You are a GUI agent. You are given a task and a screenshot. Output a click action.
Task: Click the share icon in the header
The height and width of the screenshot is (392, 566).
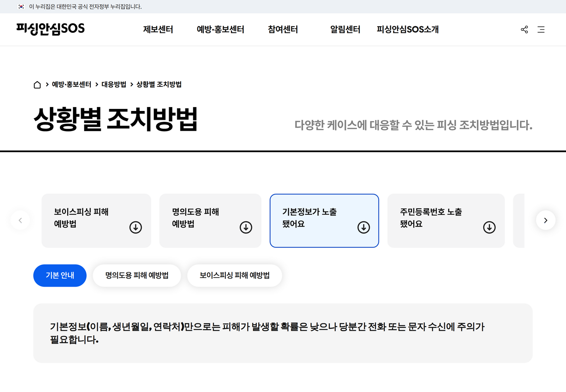524,30
